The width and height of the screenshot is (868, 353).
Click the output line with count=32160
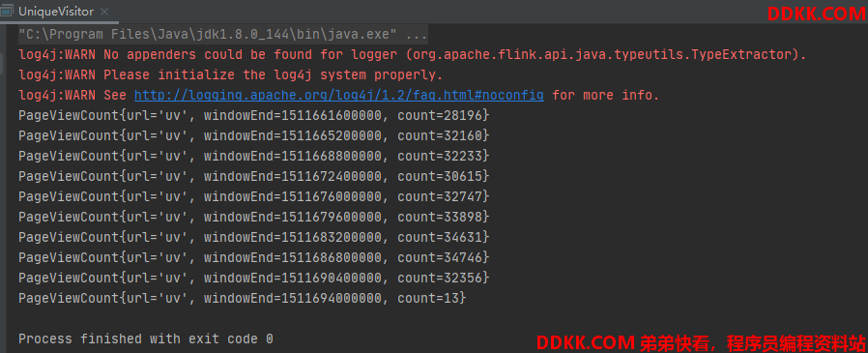pyautogui.click(x=254, y=135)
